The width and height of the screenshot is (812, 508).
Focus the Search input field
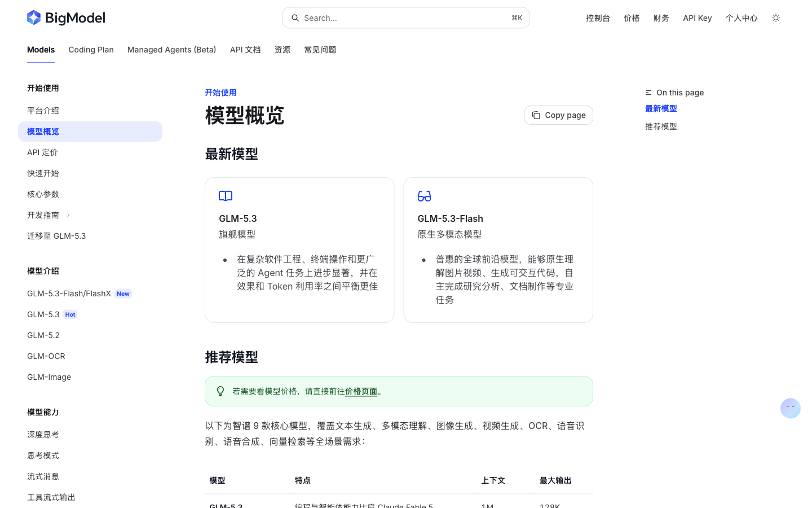coord(406,18)
